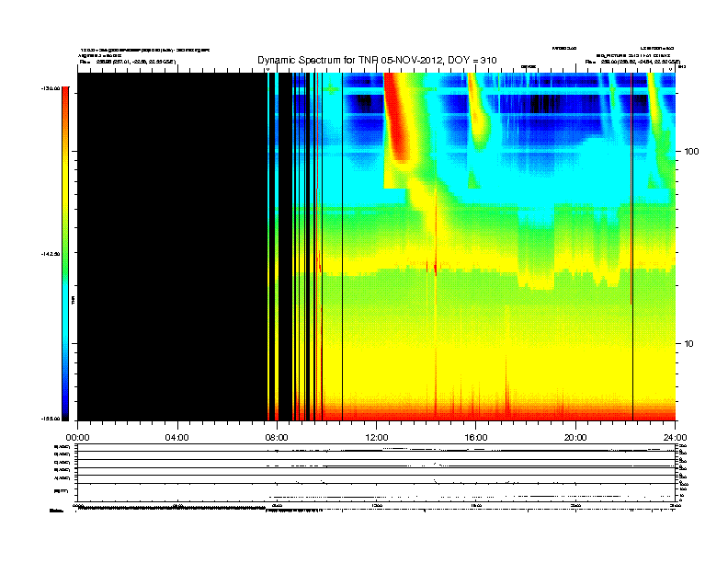Click the -155.00 colorbar minimum label

pos(51,419)
